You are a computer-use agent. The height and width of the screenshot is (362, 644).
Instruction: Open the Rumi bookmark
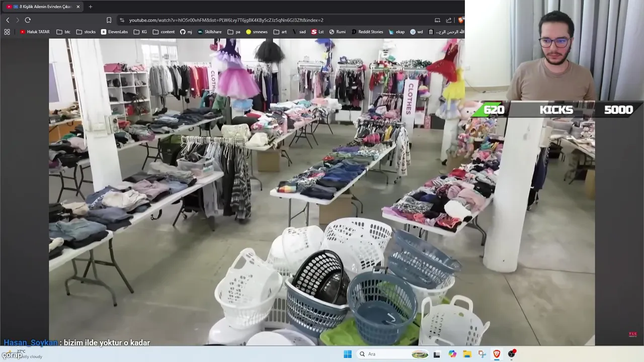point(337,32)
